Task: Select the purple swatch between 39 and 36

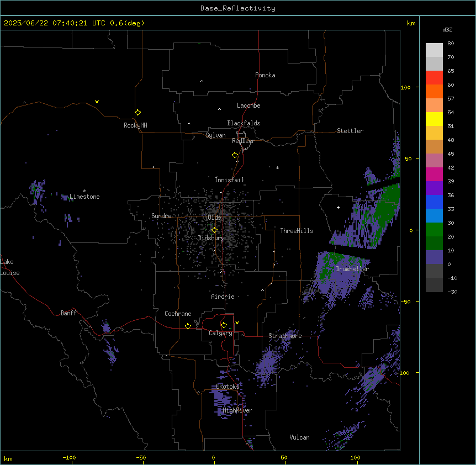Action: [x=434, y=188]
